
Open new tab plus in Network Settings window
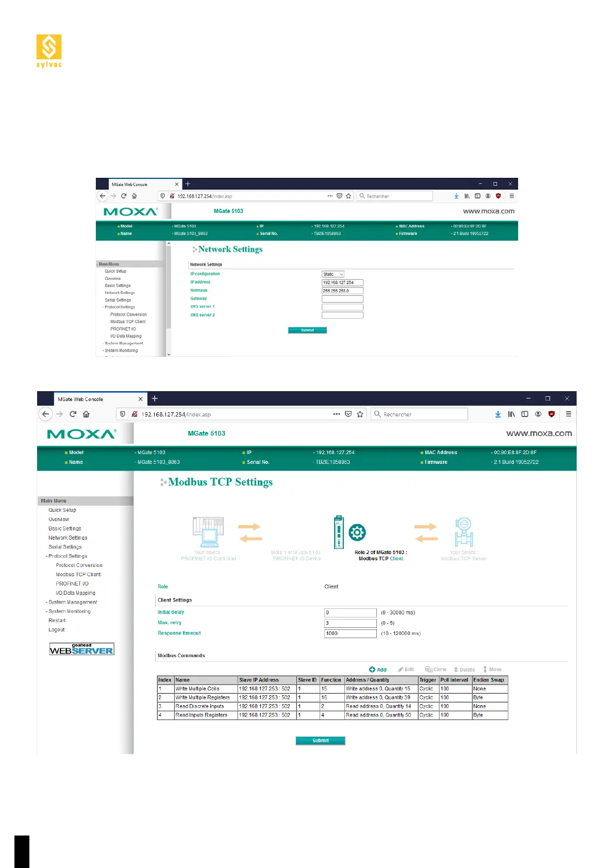(188, 184)
